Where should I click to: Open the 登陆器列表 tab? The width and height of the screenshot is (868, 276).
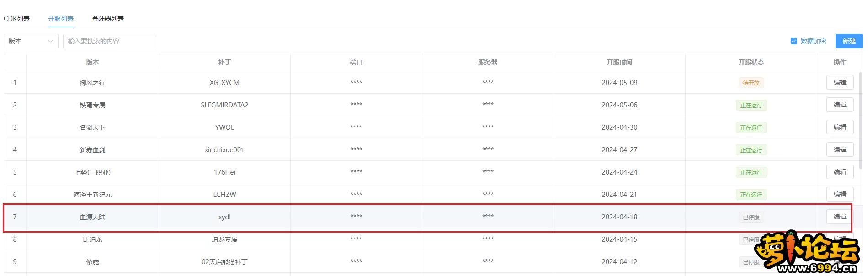coord(108,19)
